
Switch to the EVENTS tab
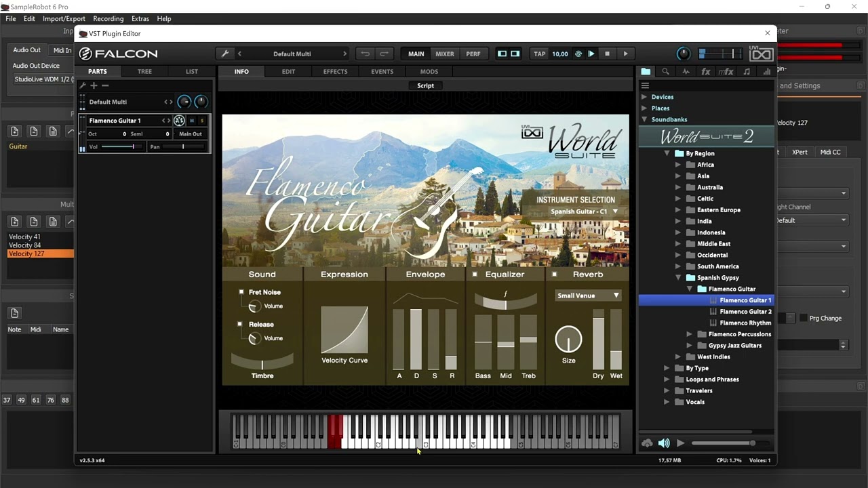382,71
